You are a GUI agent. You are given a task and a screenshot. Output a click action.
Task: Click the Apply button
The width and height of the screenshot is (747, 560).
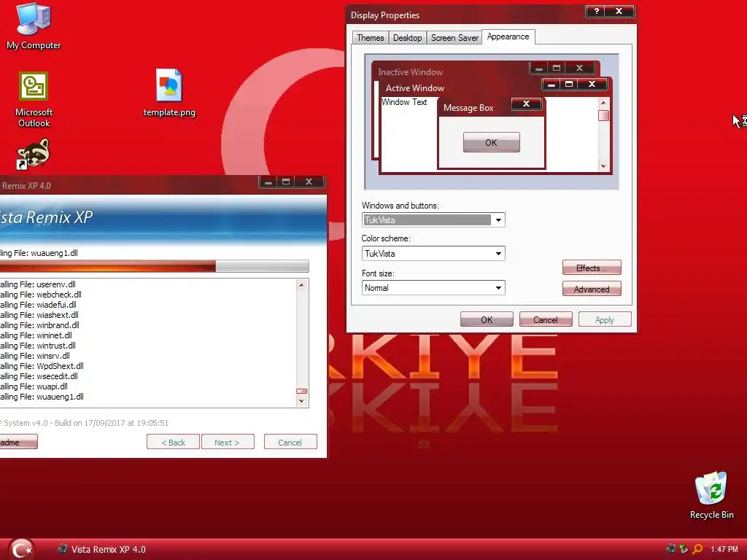pyautogui.click(x=605, y=319)
